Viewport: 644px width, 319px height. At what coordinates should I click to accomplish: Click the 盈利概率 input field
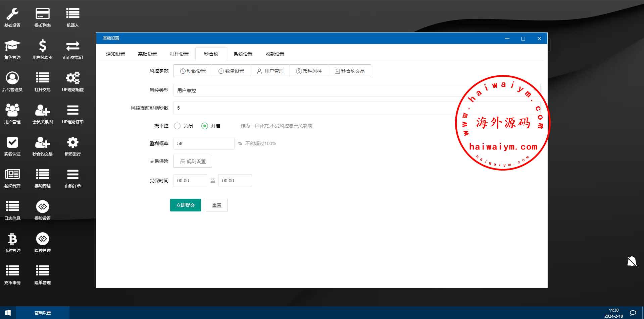[204, 143]
